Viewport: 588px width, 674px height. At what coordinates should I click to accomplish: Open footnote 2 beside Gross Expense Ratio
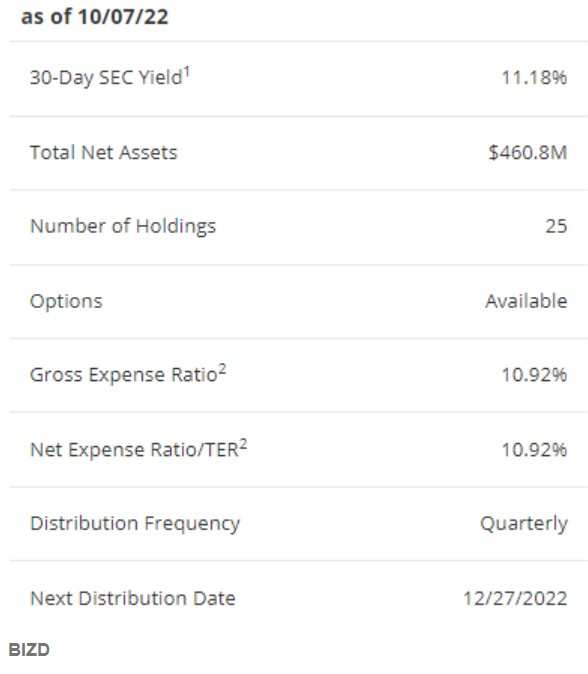click(x=222, y=369)
